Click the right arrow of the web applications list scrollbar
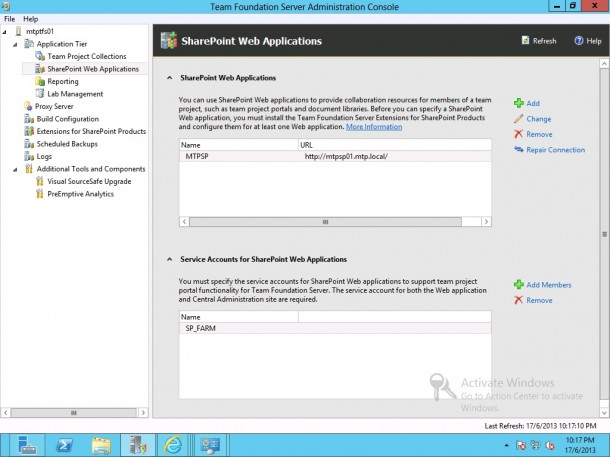Screen dimensions: 610x457 [486, 222]
